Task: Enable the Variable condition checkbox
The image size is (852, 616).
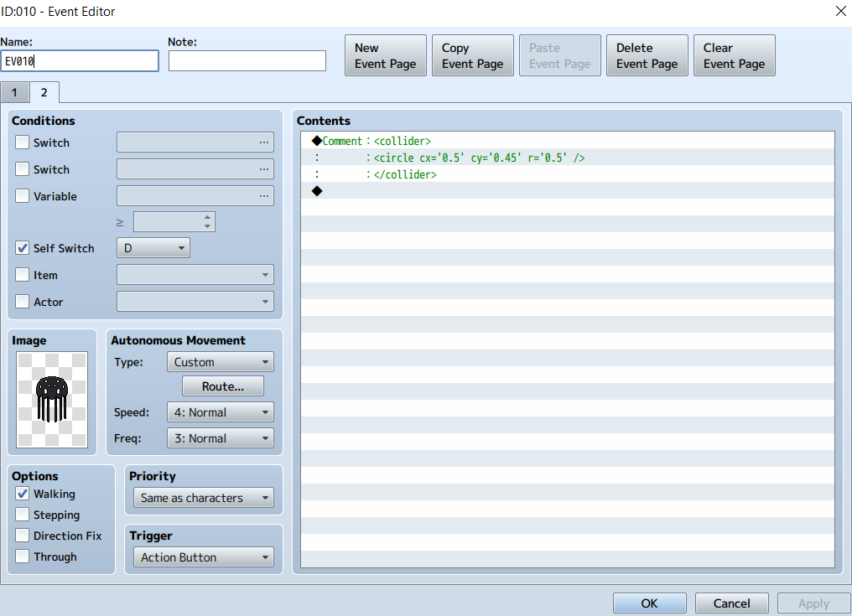Action: 23,195
